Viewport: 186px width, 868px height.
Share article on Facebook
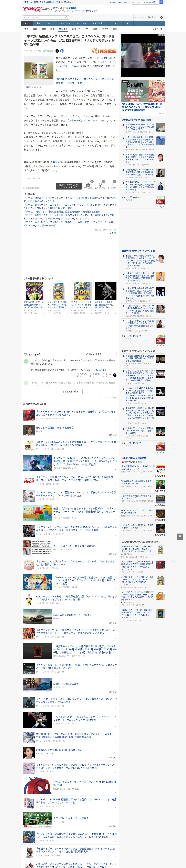coord(62,51)
